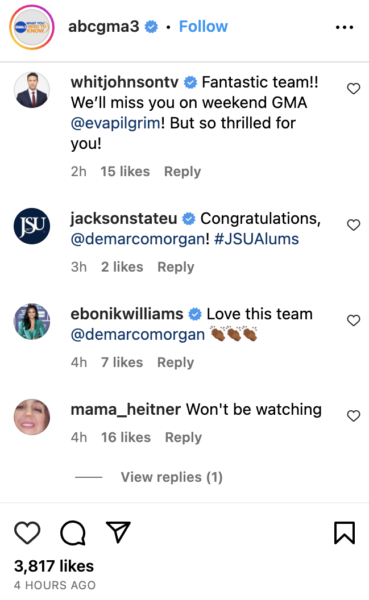Like mama_heitner's comment
Image resolution: width=369 pixels, height=600 pixels.
click(x=353, y=416)
